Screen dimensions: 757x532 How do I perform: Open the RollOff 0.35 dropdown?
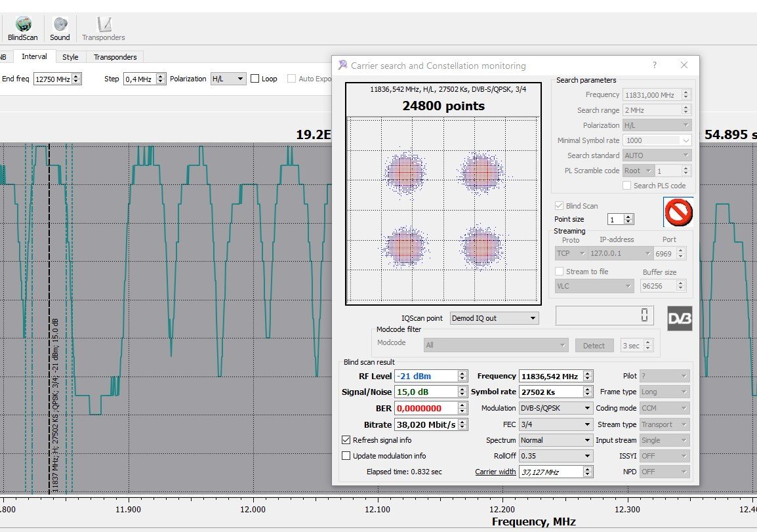coord(556,456)
